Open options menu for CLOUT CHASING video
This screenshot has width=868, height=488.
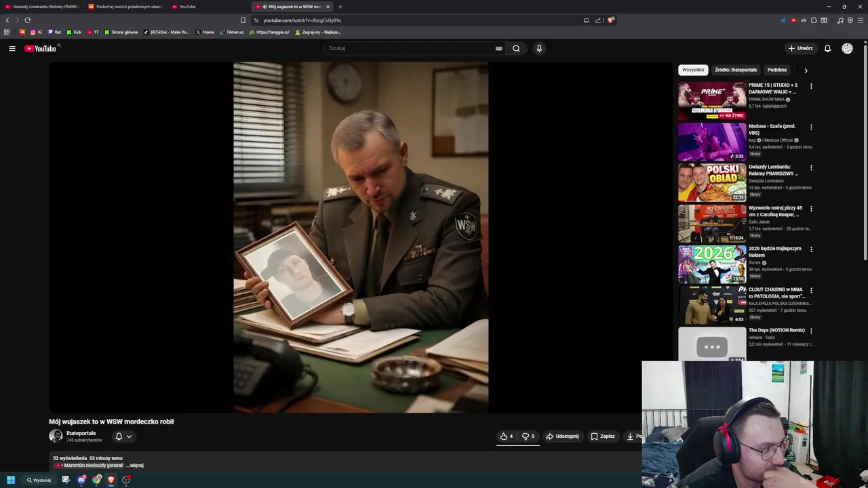click(811, 290)
